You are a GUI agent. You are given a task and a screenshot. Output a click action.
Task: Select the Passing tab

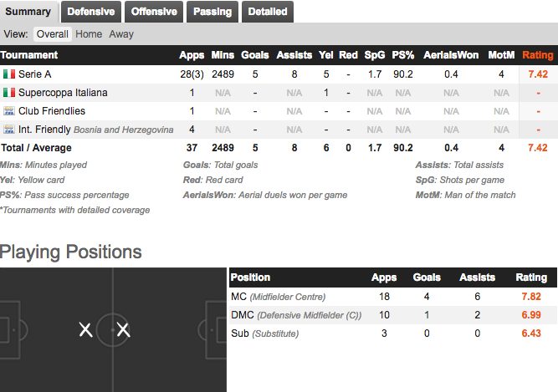click(212, 12)
